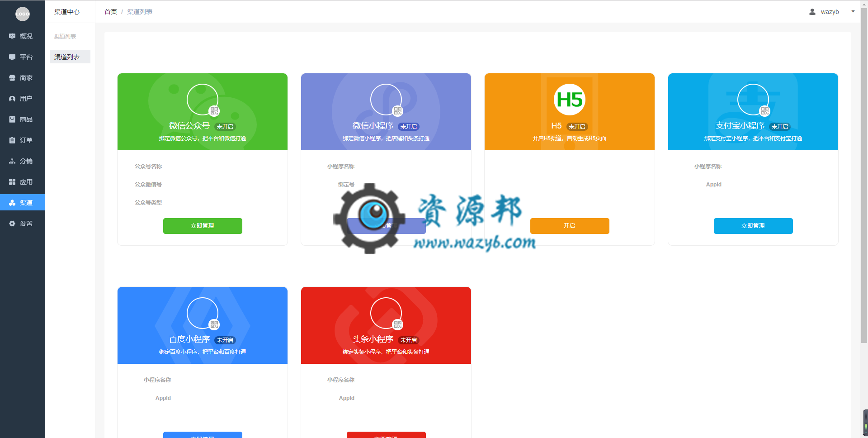Click the H5 channel logo
Viewport: 868px width, 438px height.
click(x=570, y=100)
